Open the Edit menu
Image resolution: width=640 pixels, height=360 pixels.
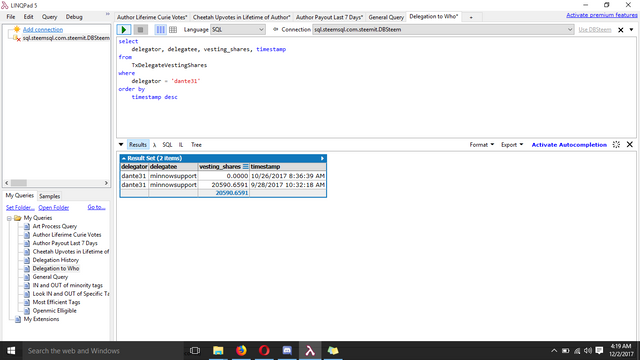tap(28, 17)
